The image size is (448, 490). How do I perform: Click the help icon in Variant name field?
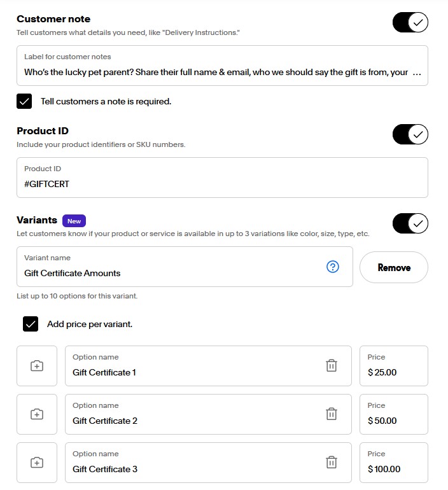pyautogui.click(x=333, y=267)
